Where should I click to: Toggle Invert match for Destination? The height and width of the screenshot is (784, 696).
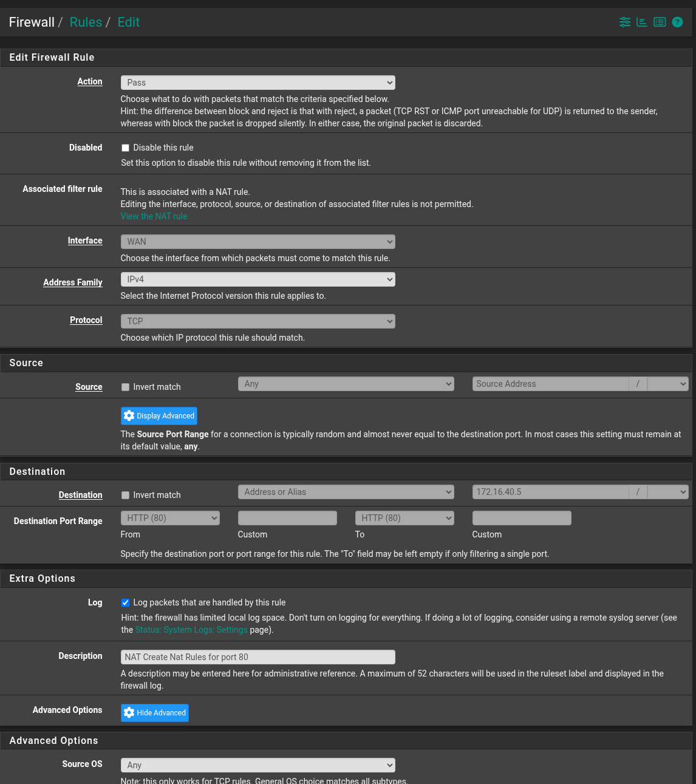[126, 496]
